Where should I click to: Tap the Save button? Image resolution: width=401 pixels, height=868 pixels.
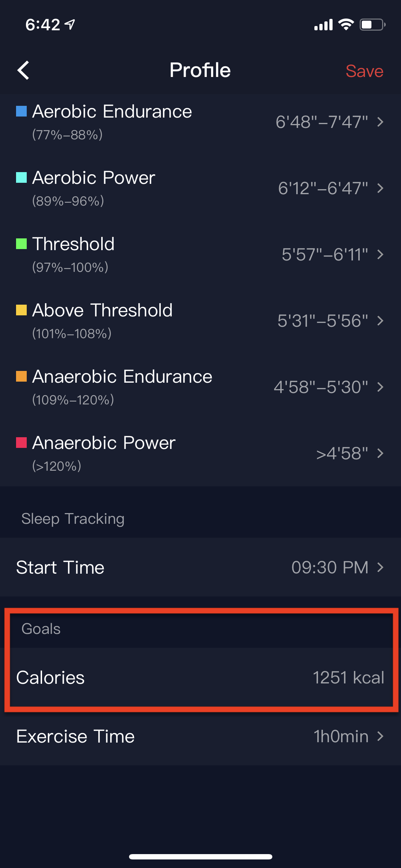click(364, 71)
